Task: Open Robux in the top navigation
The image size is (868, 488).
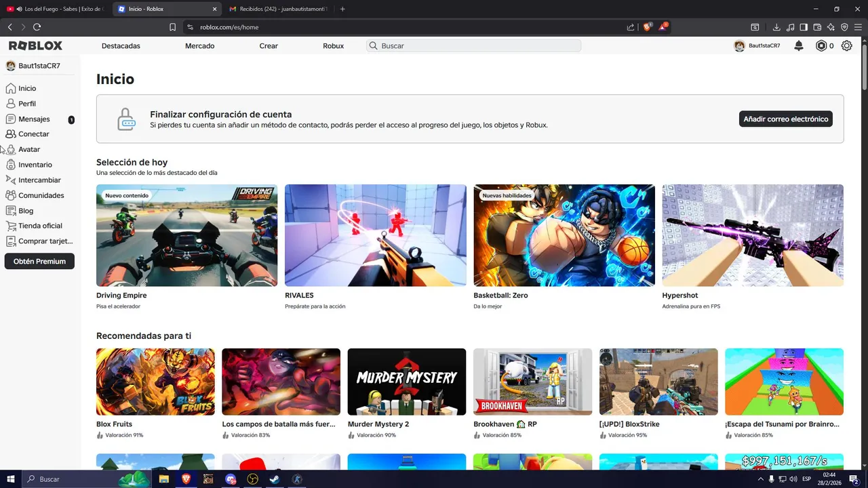Action: [333, 46]
